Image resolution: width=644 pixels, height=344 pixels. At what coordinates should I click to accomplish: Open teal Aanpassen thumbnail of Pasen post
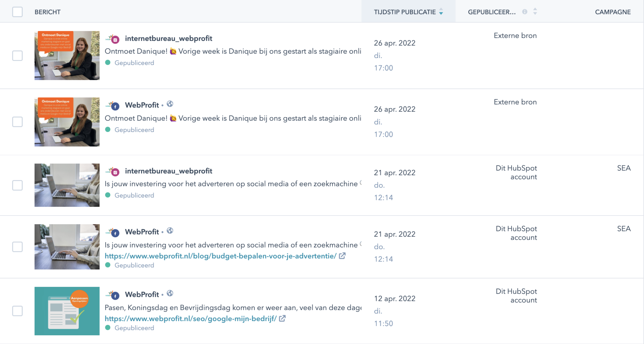[x=67, y=311]
